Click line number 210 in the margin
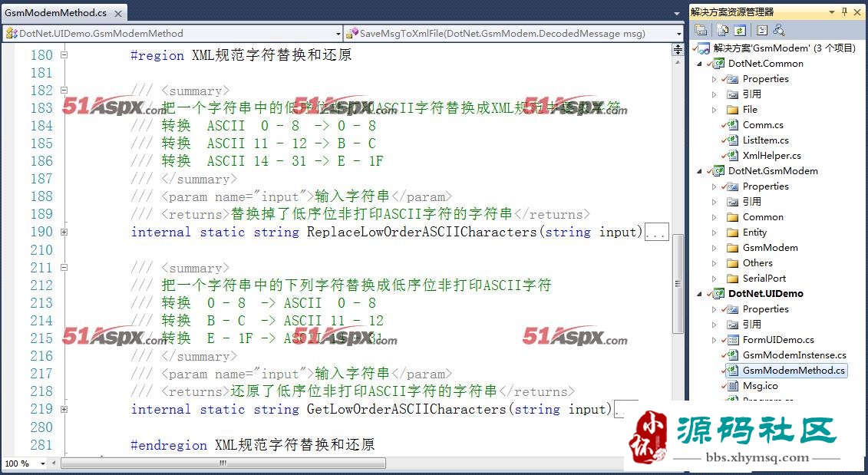 (x=41, y=249)
